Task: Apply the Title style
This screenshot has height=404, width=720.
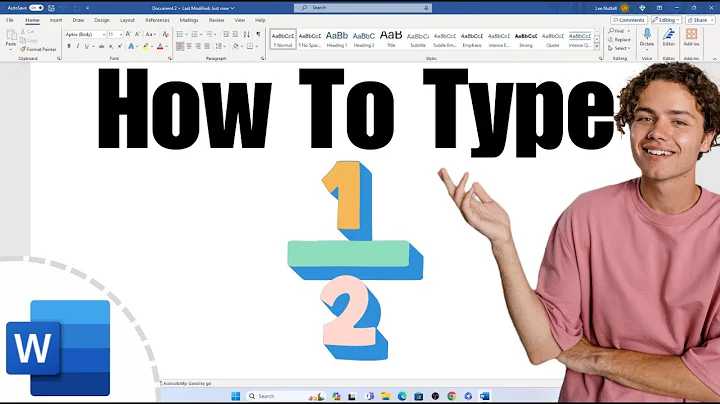Action: click(391, 39)
